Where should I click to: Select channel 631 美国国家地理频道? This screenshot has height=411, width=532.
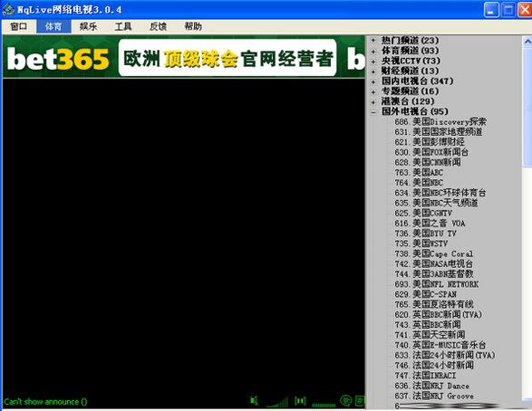[x=439, y=132]
